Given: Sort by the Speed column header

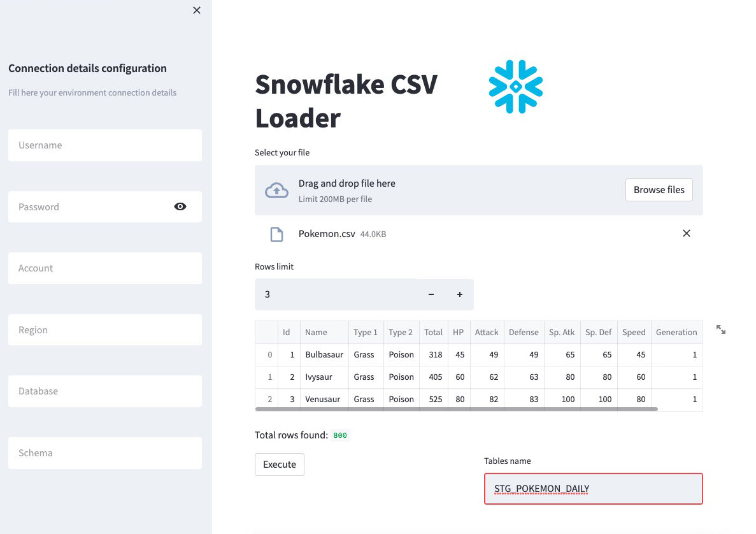Looking at the screenshot, I should click(x=634, y=333).
